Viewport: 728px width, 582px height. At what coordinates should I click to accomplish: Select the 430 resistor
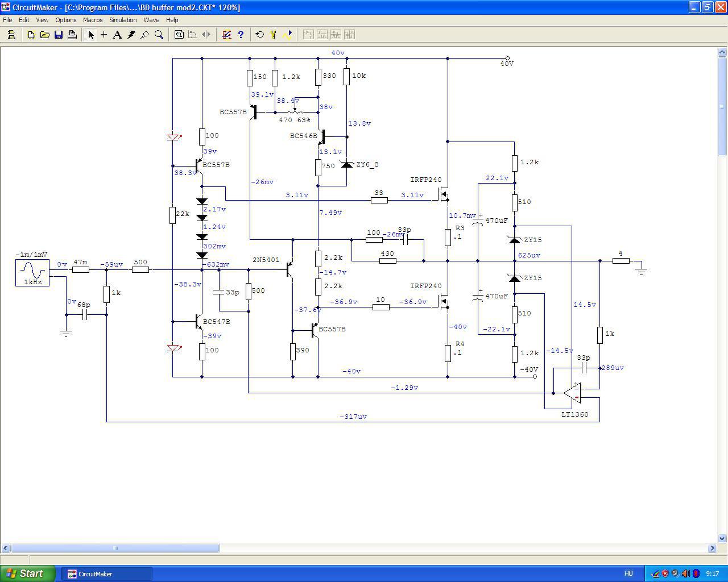click(387, 261)
